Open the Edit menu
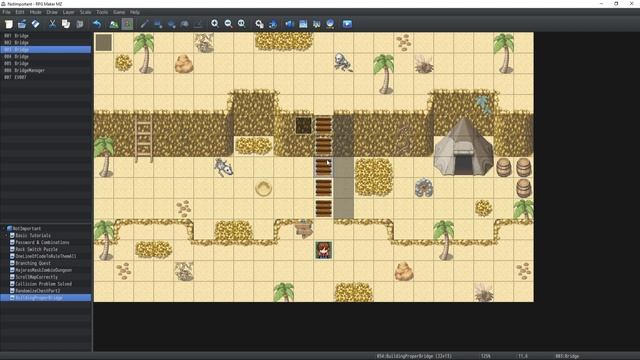The width and height of the screenshot is (640, 360). (20, 12)
